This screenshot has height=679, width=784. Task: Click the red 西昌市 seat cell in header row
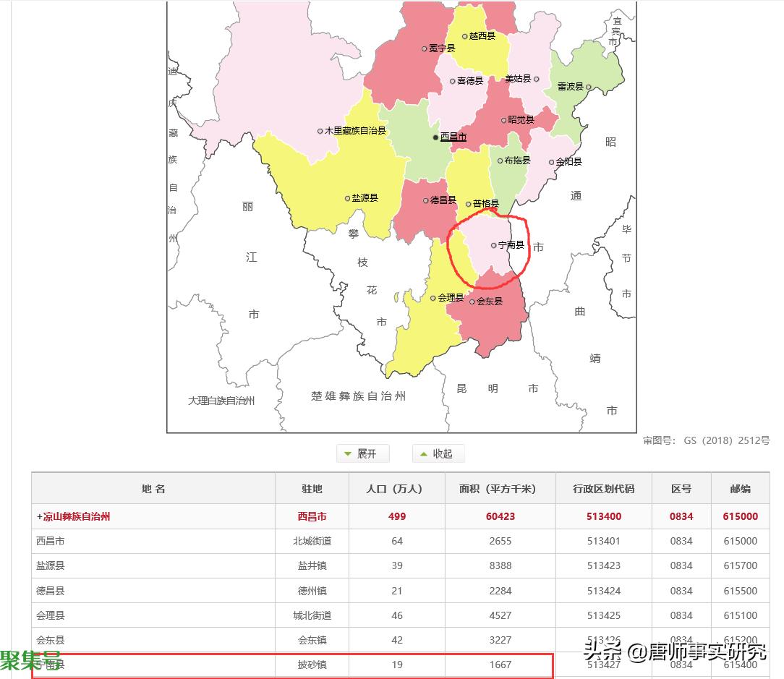(312, 516)
